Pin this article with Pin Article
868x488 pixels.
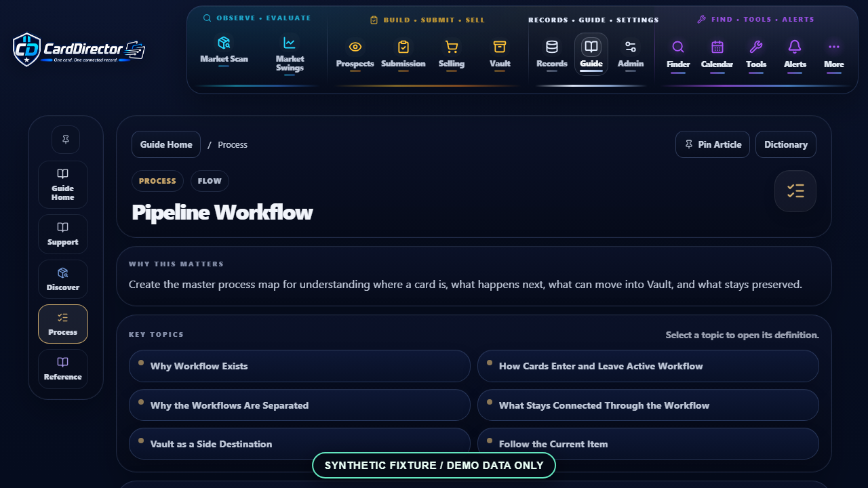pos(713,144)
